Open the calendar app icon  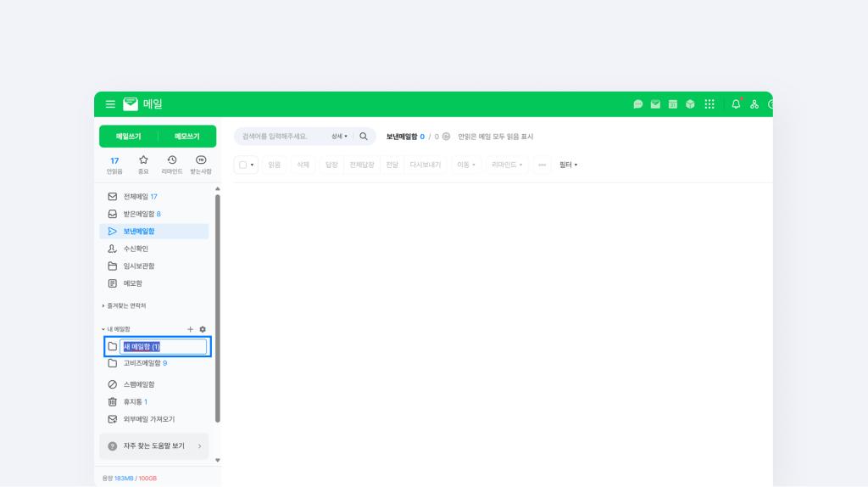(673, 104)
